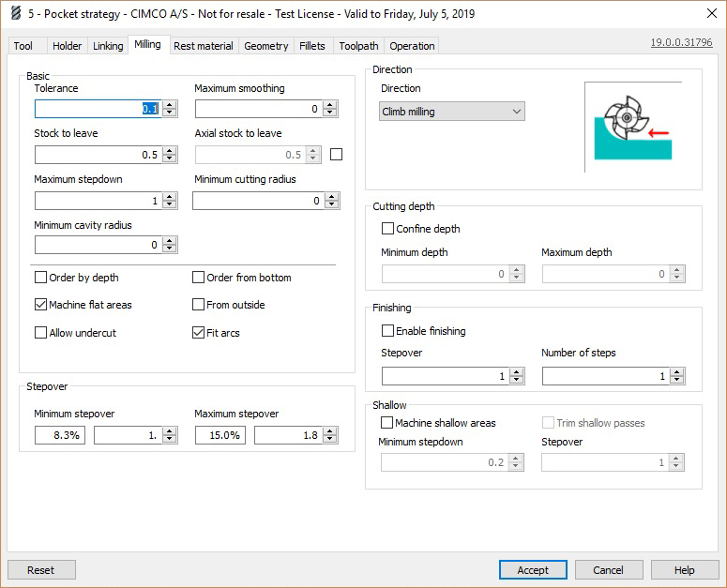Increase Finishing Stepover with up arrow

[x=517, y=372]
